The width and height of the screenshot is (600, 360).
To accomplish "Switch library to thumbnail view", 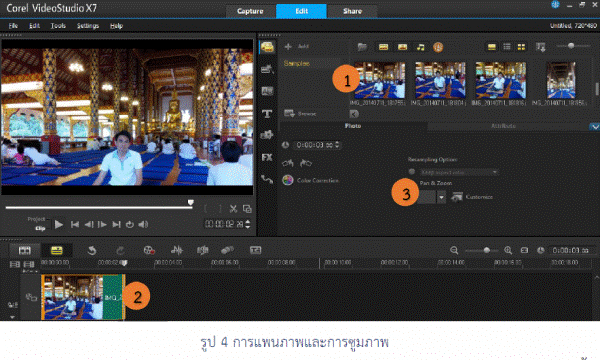I will (522, 47).
